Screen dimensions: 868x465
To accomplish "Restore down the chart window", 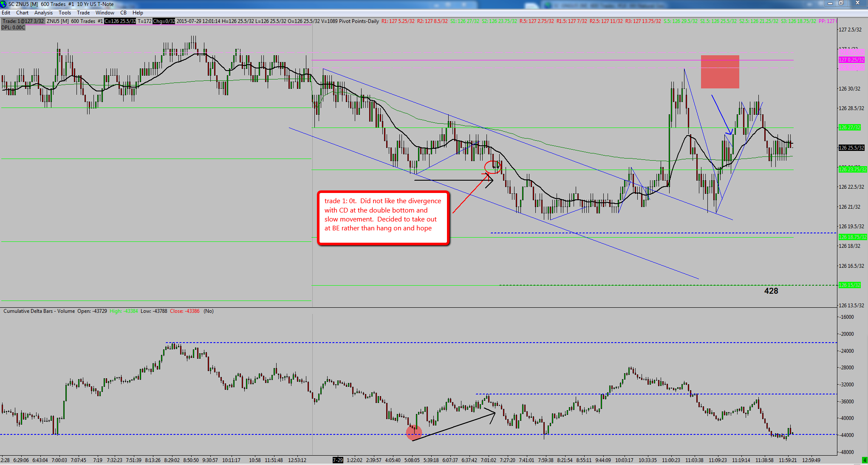I will tap(841, 3).
